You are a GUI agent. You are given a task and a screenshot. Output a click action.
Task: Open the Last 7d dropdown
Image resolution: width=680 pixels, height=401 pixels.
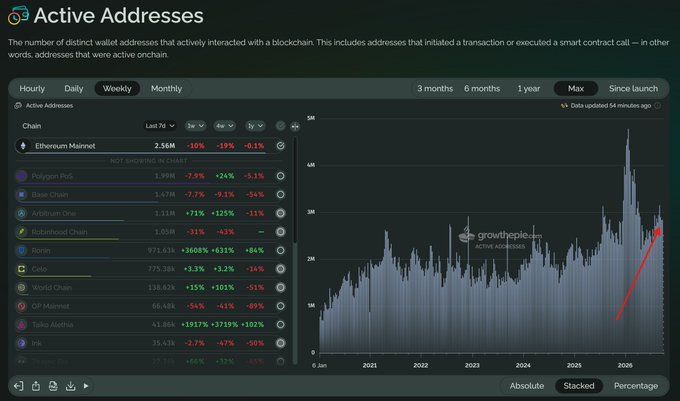(x=160, y=126)
